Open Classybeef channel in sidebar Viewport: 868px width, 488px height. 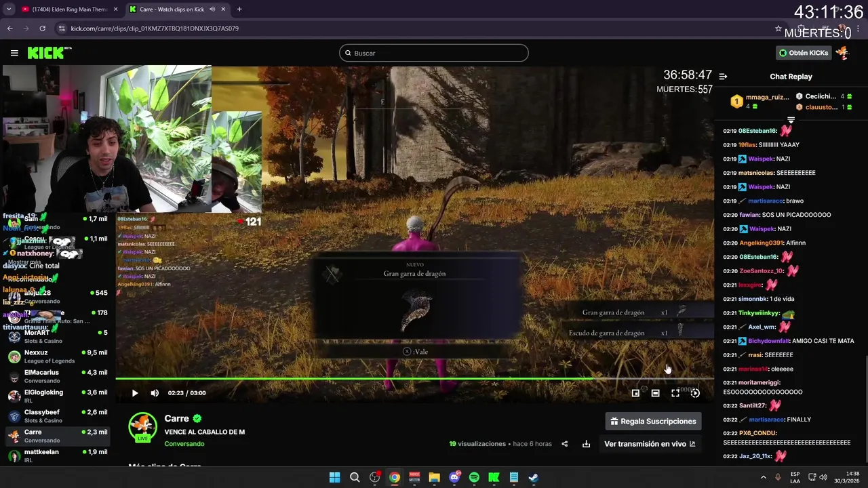pos(58,416)
